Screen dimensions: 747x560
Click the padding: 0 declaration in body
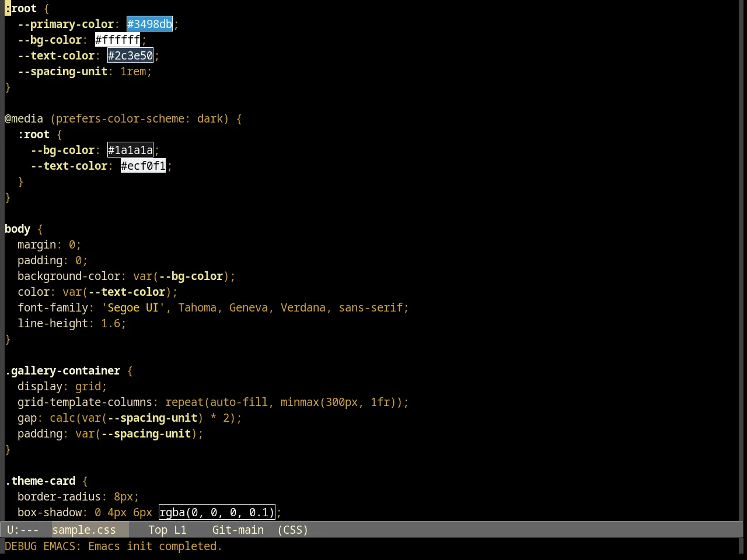(53, 260)
